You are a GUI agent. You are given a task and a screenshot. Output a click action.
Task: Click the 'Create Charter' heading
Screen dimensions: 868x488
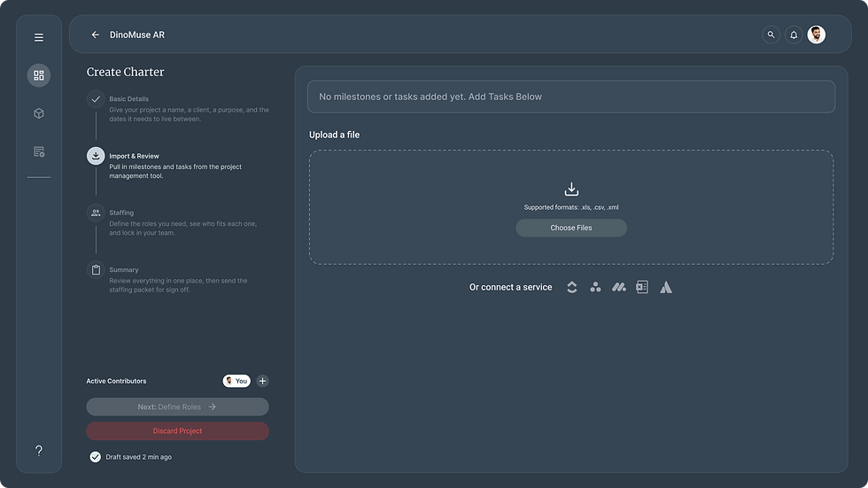125,72
